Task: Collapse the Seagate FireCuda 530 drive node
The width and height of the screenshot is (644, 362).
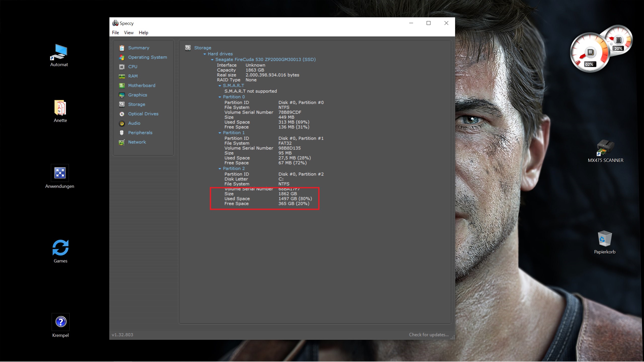Action: (x=212, y=60)
